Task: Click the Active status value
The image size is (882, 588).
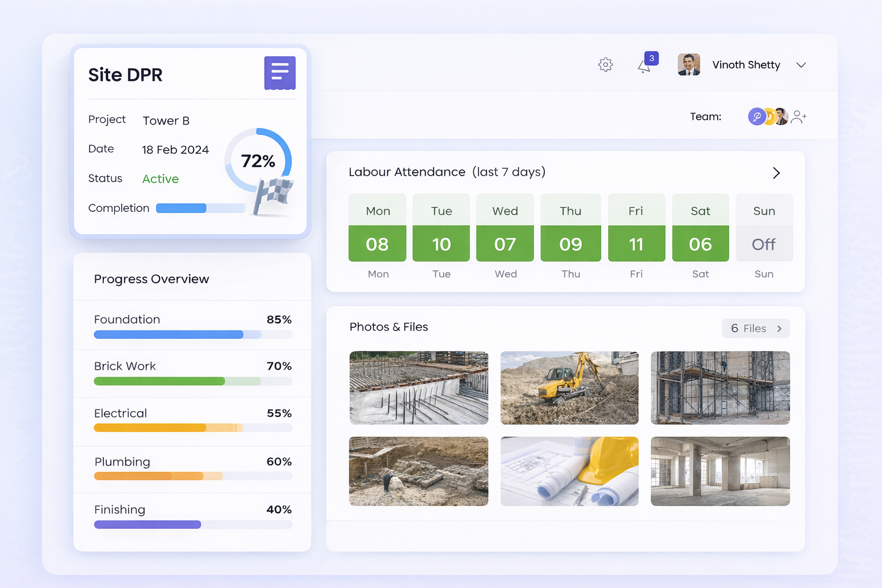Action: pyautogui.click(x=160, y=179)
